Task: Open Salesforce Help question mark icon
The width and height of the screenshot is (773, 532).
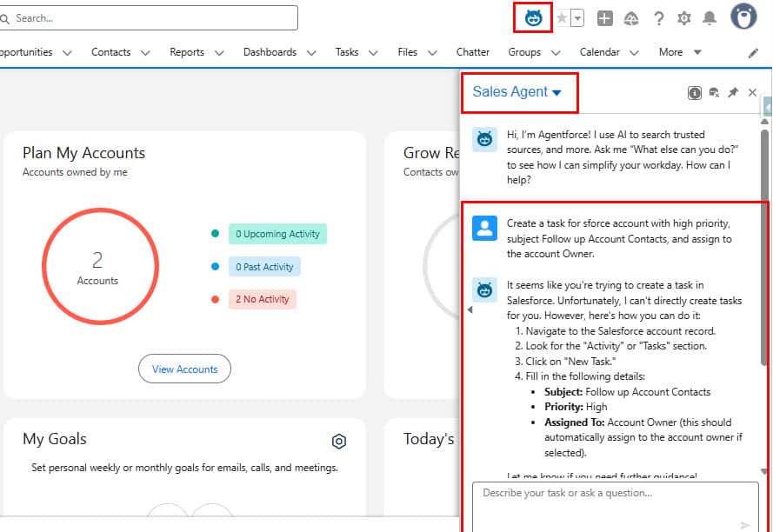Action: pos(658,17)
